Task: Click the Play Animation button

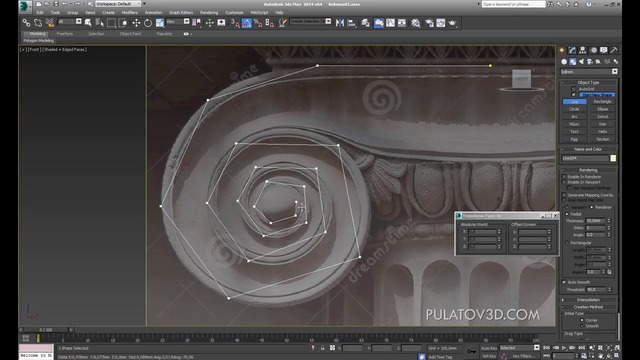Action: pyautogui.click(x=564, y=348)
